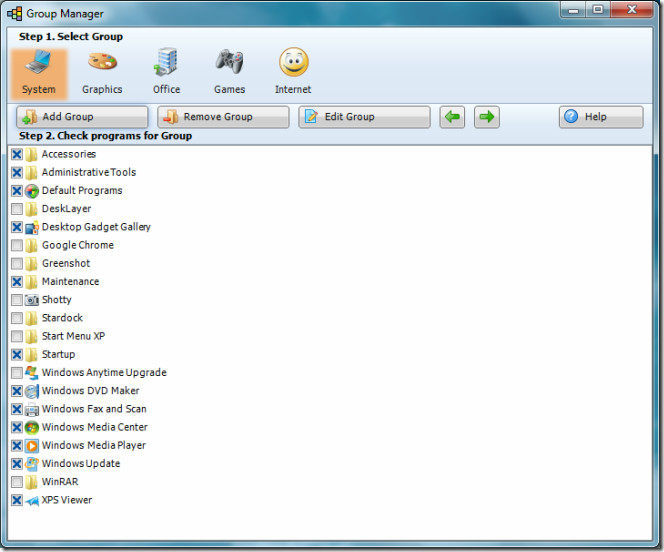Image resolution: width=664 pixels, height=552 pixels.
Task: Click the Default Programs icon
Action: 31,191
